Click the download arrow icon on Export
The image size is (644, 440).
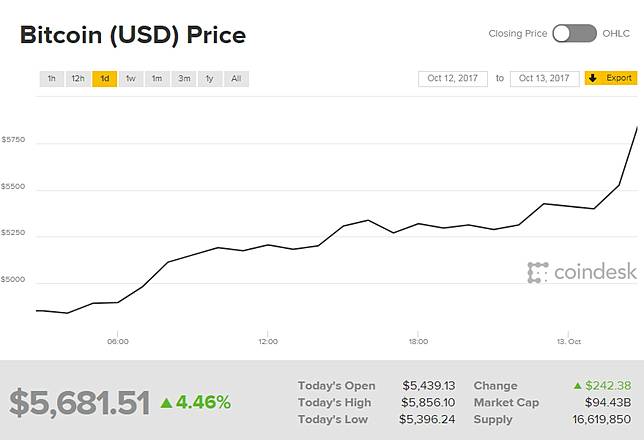click(x=591, y=78)
